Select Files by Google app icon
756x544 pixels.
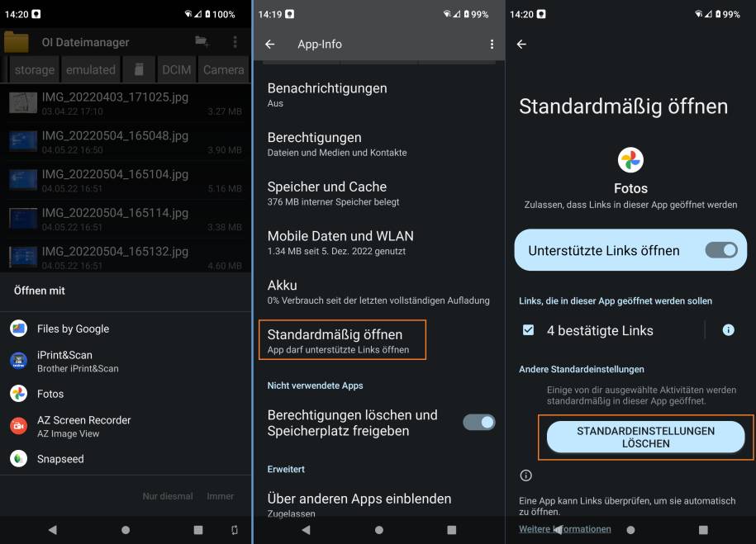(x=19, y=329)
